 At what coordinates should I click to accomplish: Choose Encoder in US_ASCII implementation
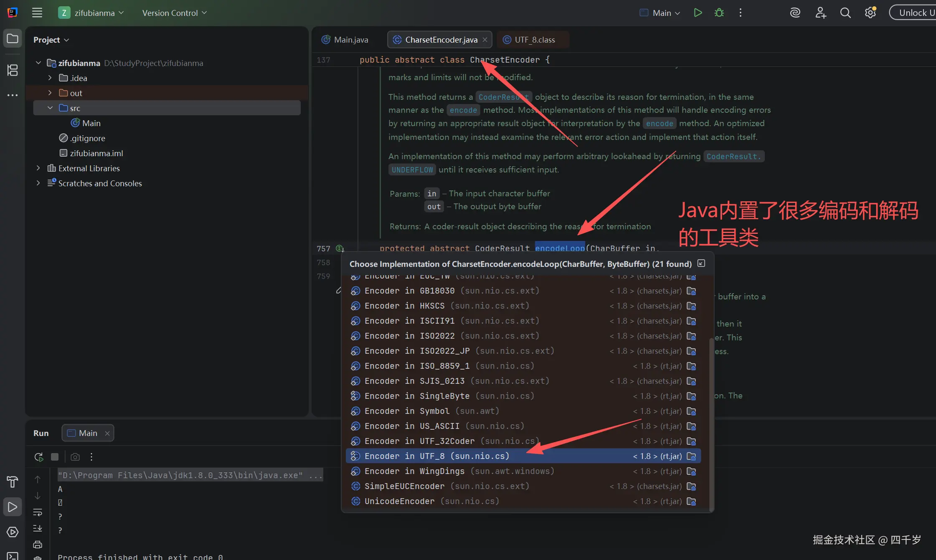(523, 426)
